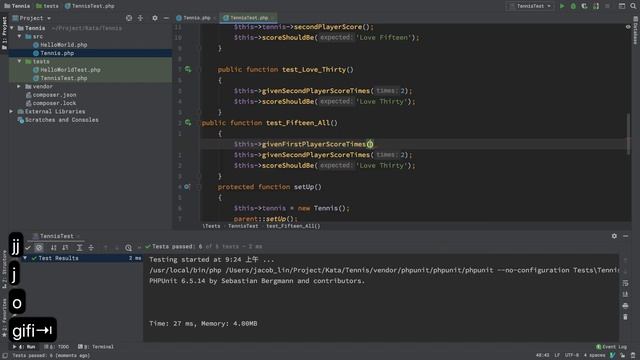Open Run panel settings gear

coord(614,236)
